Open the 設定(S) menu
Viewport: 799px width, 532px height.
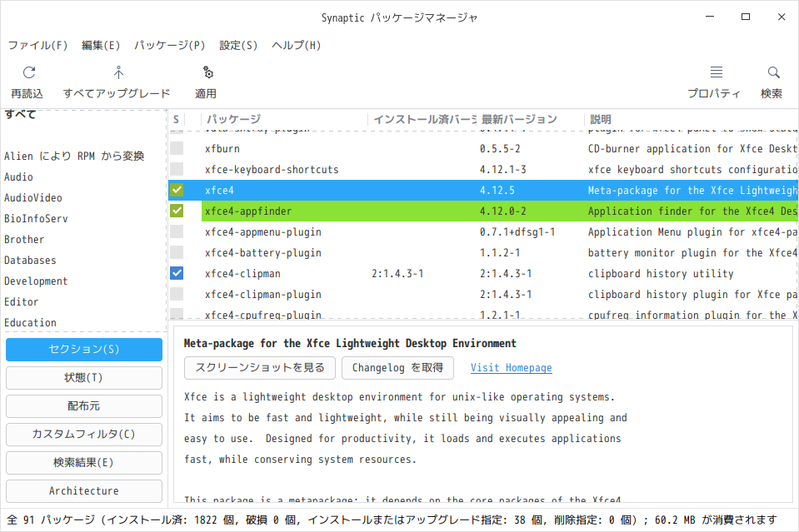coord(238,45)
